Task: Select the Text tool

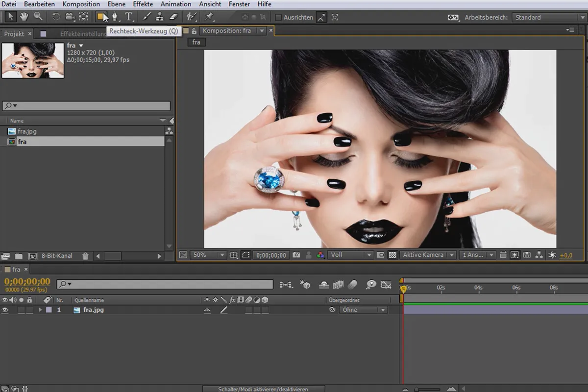Action: pyautogui.click(x=129, y=17)
